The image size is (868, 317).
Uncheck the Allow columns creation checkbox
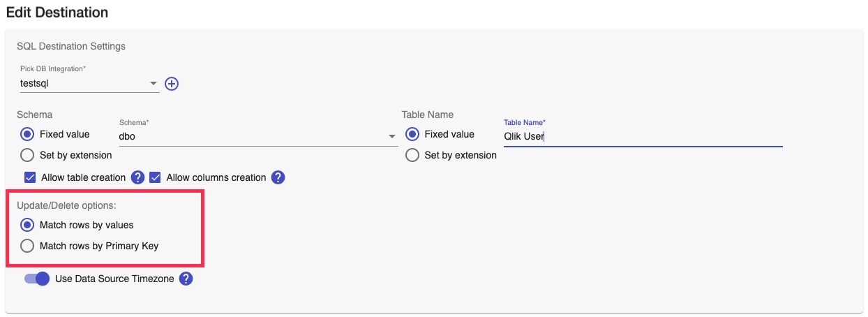(x=155, y=177)
